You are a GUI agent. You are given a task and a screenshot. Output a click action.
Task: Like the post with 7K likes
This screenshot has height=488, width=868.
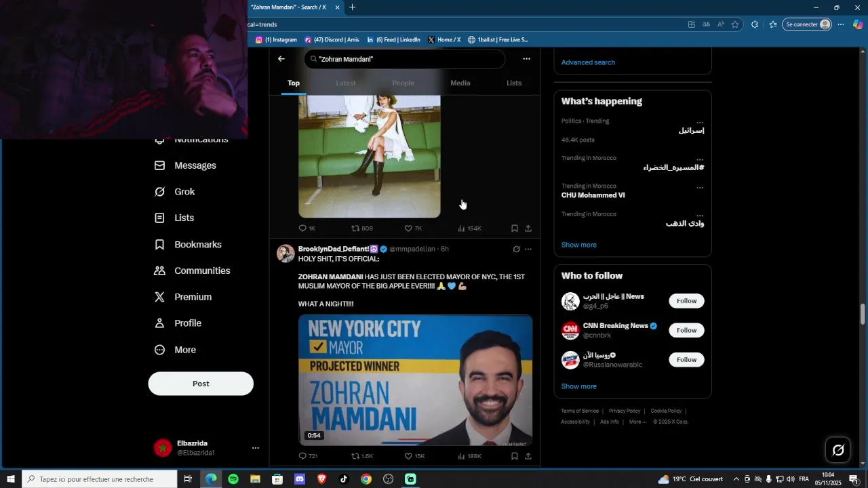413,228
